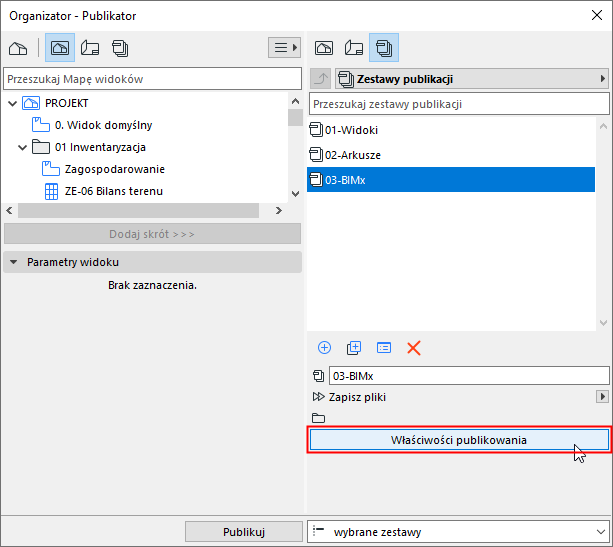The image size is (613, 547).
Task: Click tree horizontal scroll right arrow
Action: pyautogui.click(x=279, y=211)
